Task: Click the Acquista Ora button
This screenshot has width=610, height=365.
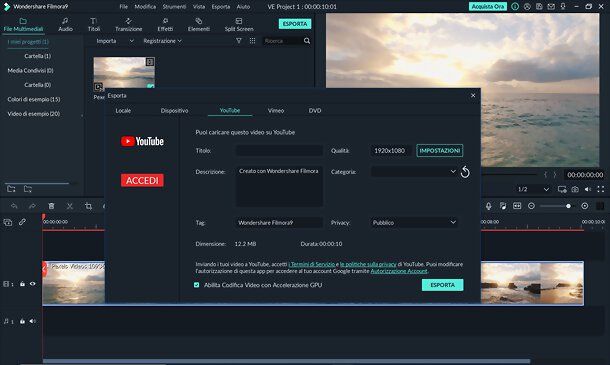Action: tap(487, 7)
